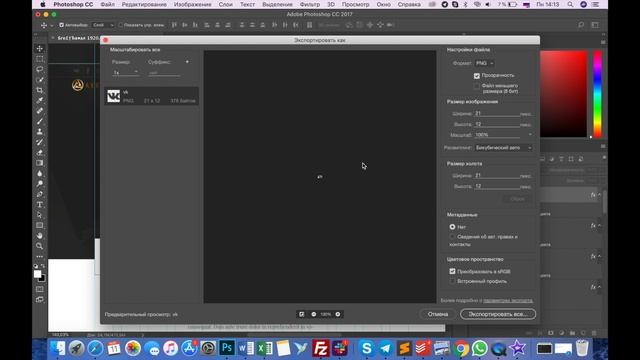The image size is (640, 360).
Task: Open Google Chrome from the Dock
Action: tap(461, 349)
